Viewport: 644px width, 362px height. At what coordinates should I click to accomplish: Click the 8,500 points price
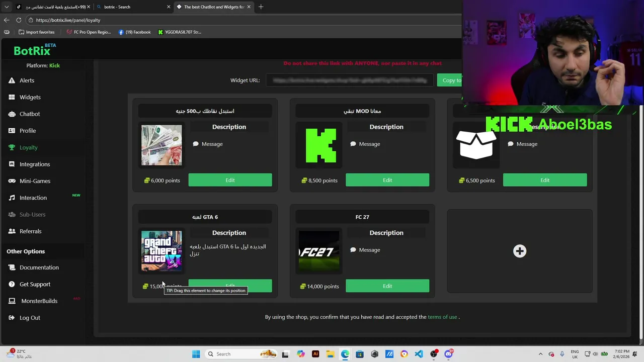(319, 180)
